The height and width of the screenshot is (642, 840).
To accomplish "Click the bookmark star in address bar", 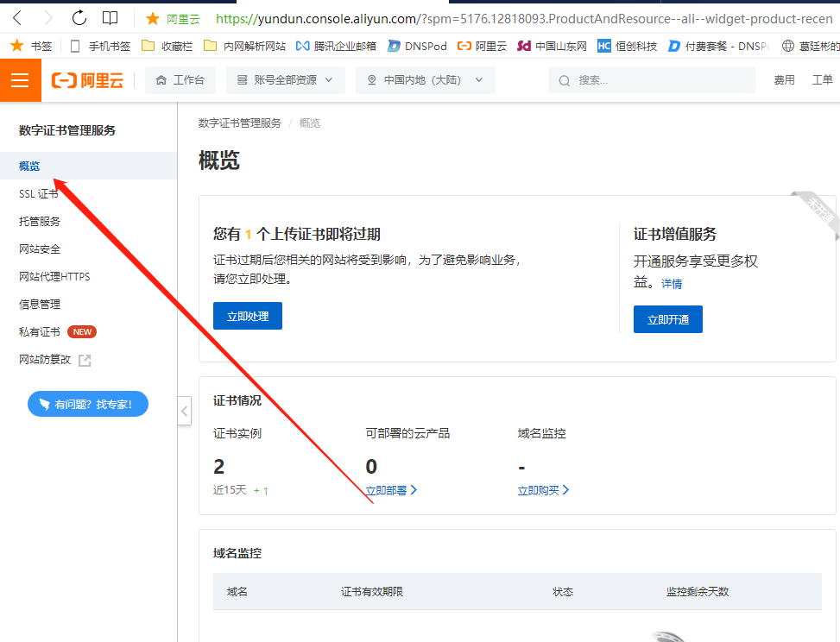I will coord(153,18).
